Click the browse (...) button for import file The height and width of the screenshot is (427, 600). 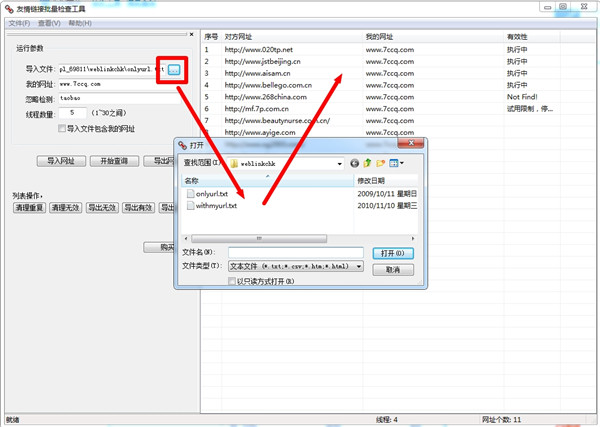[x=174, y=69]
